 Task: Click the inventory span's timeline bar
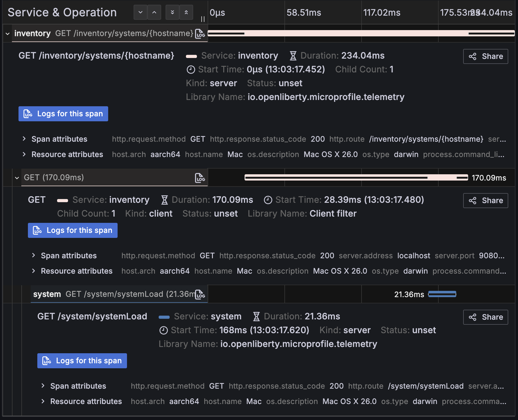coord(361,32)
